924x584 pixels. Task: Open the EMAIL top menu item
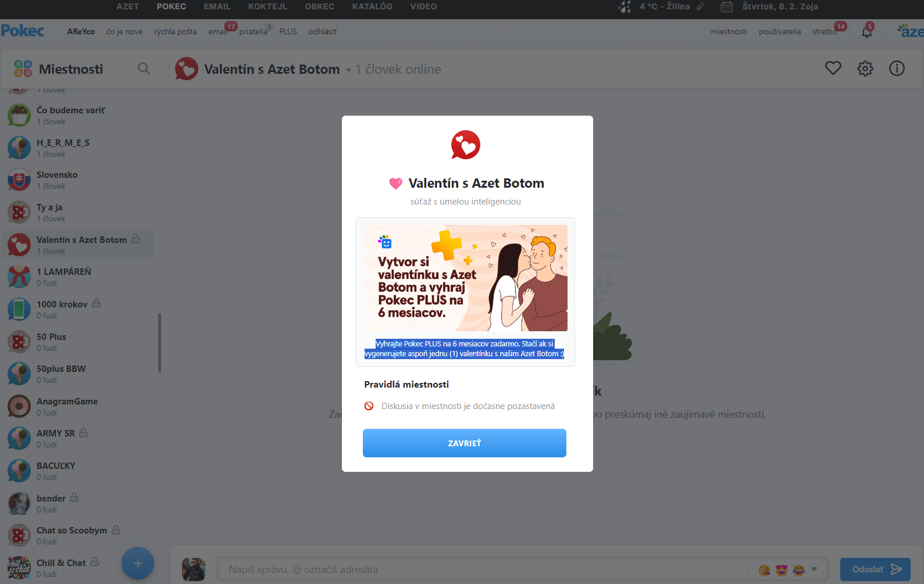217,6
